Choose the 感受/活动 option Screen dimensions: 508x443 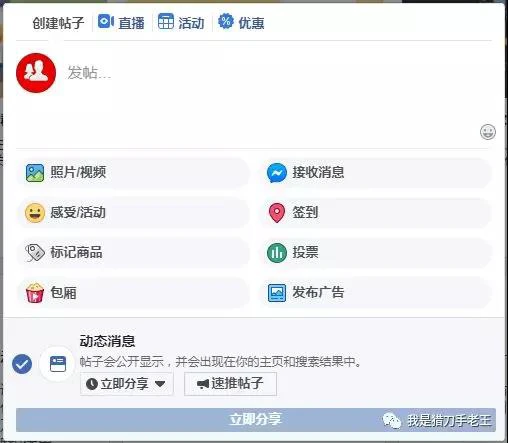pos(133,213)
